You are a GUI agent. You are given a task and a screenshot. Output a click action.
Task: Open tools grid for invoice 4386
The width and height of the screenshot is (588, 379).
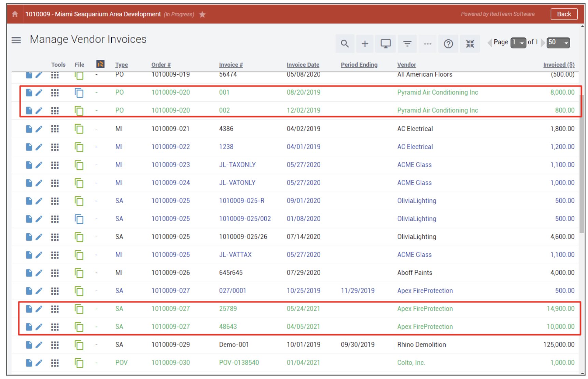[x=55, y=129]
